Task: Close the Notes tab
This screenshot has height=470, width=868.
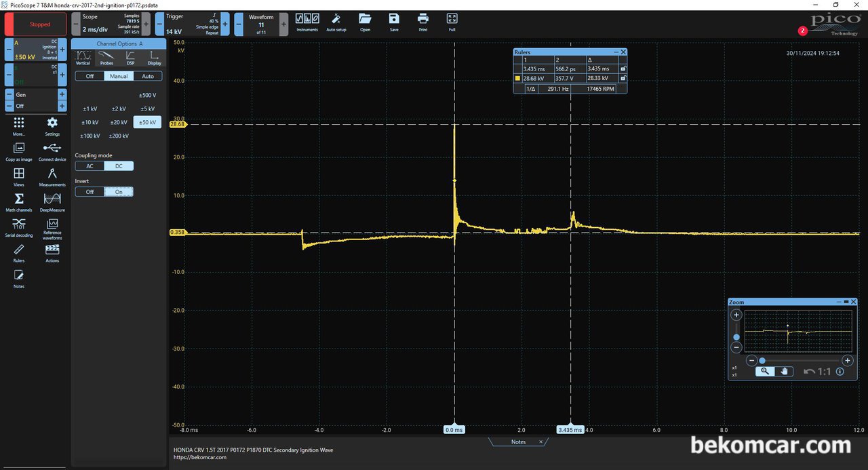Action: 540,442
